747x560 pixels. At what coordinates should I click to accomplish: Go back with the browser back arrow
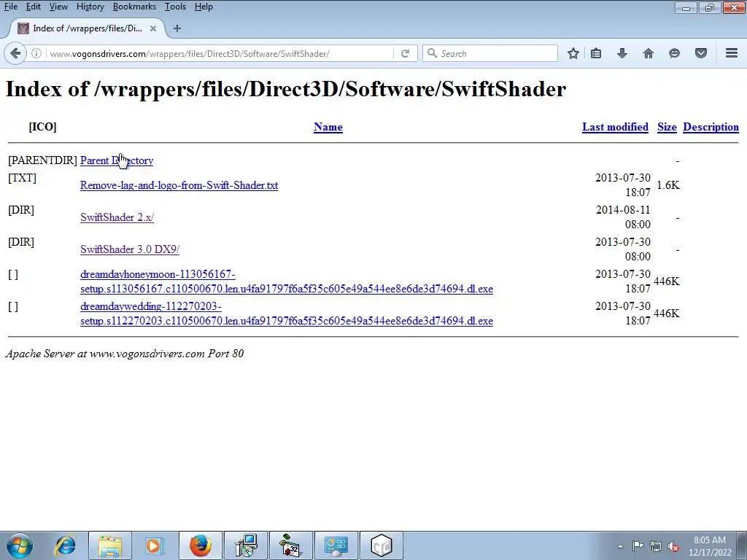pos(15,53)
